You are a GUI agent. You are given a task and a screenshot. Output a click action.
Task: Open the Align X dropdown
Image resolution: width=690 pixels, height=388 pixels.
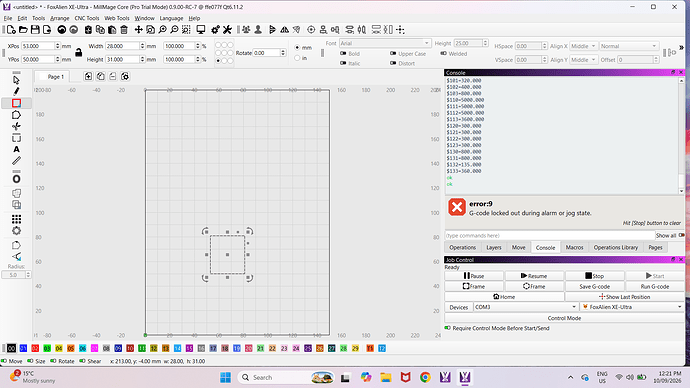point(583,46)
